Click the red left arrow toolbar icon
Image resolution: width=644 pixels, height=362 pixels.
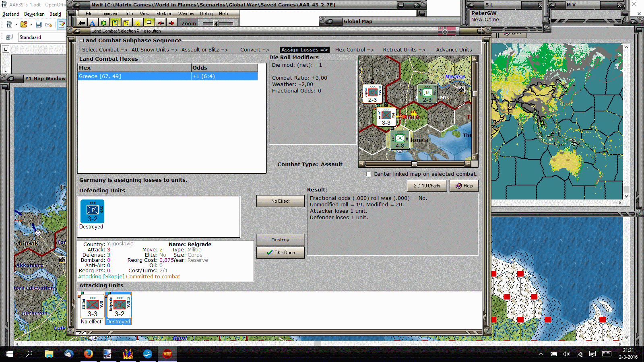[x=161, y=23]
